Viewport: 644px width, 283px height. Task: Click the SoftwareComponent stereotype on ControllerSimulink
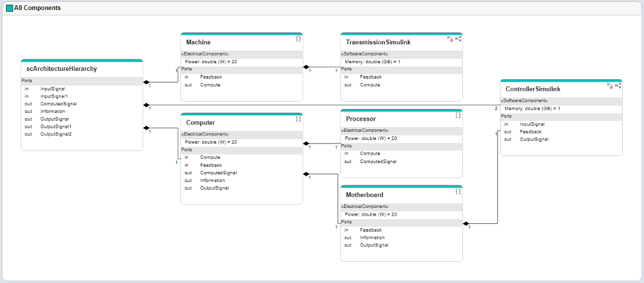coord(524,101)
